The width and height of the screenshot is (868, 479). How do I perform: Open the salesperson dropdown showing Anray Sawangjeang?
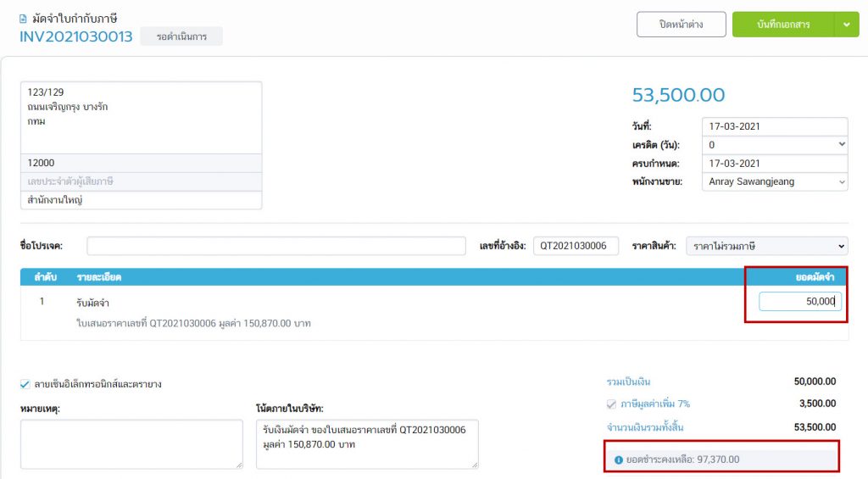pyautogui.click(x=774, y=181)
